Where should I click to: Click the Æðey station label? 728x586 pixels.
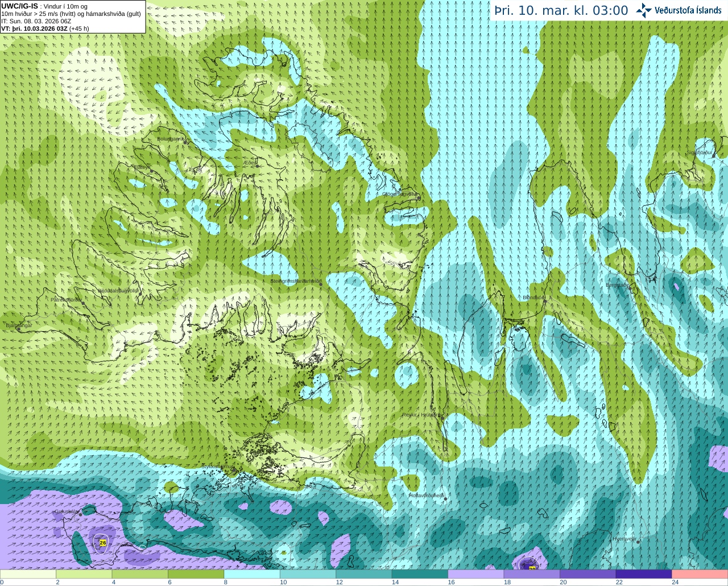[x=250, y=162]
